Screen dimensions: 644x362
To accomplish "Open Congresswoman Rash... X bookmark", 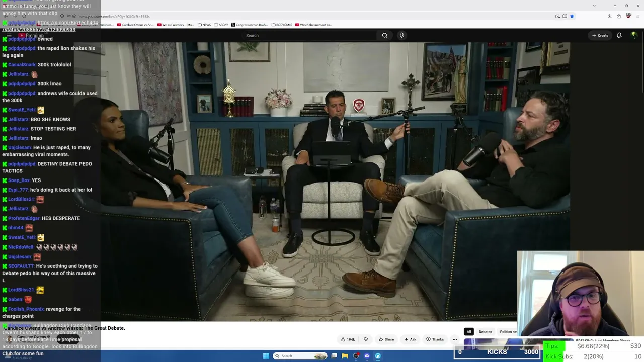I will click(x=250, y=25).
